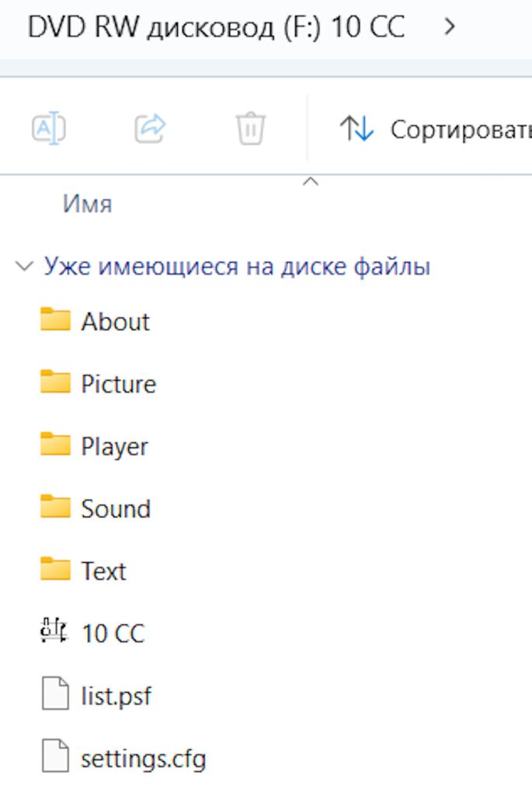Select the Sound folder name

[116, 508]
